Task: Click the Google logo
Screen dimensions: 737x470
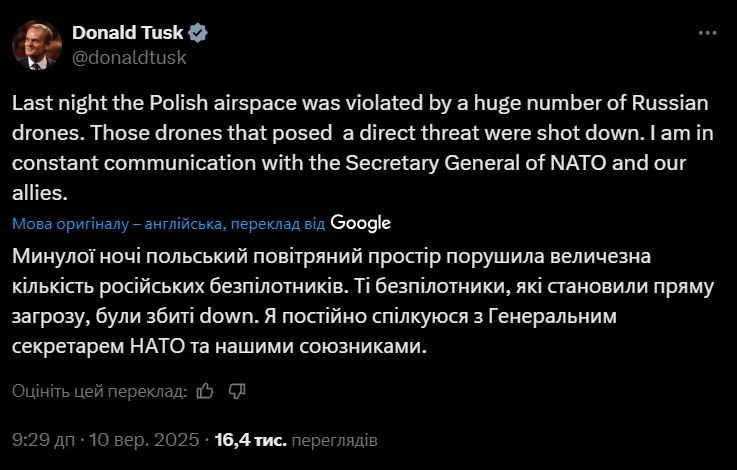Action: [x=360, y=223]
